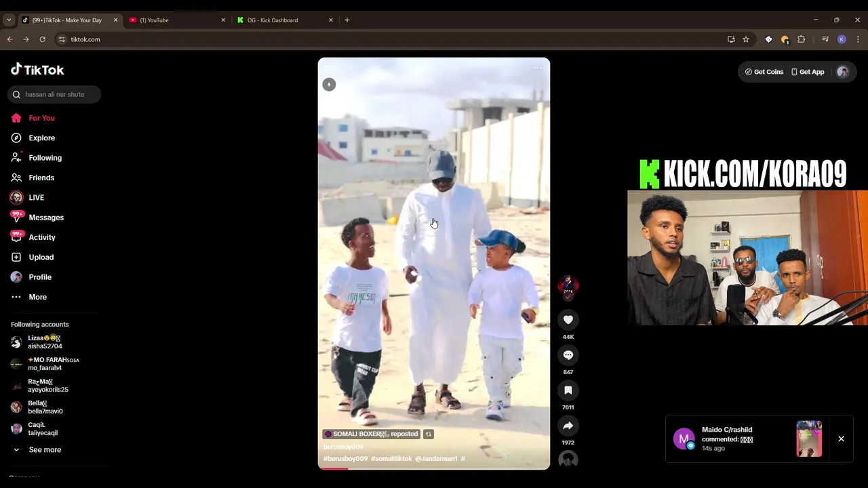Viewport: 868px width, 488px height.
Task: Click the yellow extension icon with badge
Action: pyautogui.click(x=785, y=39)
